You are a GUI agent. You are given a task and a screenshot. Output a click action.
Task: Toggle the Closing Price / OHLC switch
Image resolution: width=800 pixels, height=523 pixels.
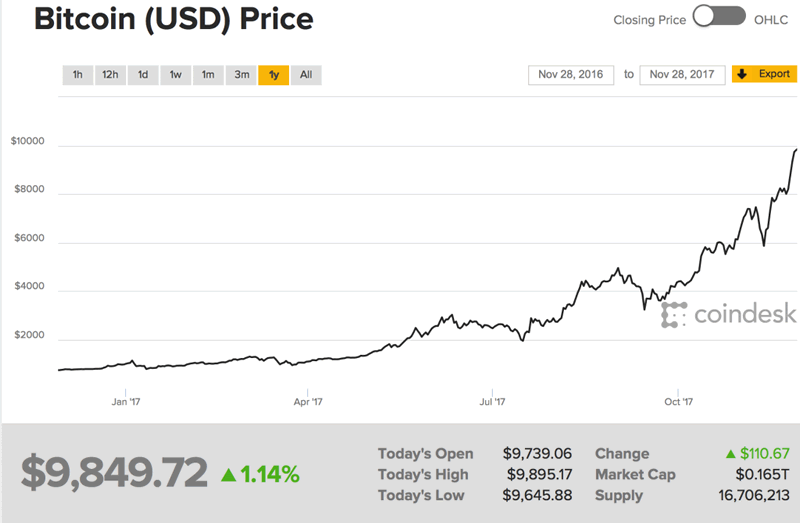click(x=719, y=17)
